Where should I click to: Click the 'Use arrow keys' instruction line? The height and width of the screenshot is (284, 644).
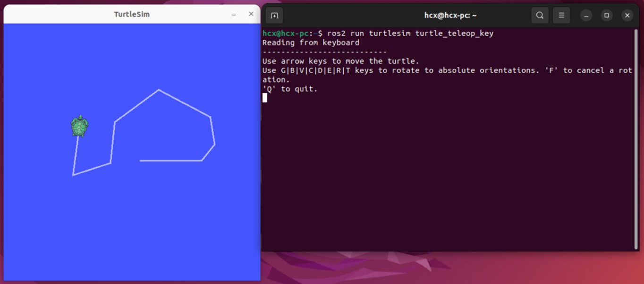(340, 61)
